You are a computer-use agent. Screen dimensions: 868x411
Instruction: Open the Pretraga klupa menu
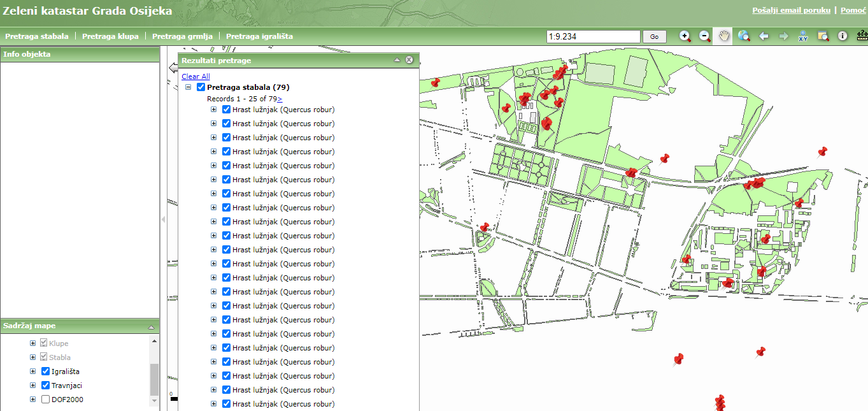(110, 36)
